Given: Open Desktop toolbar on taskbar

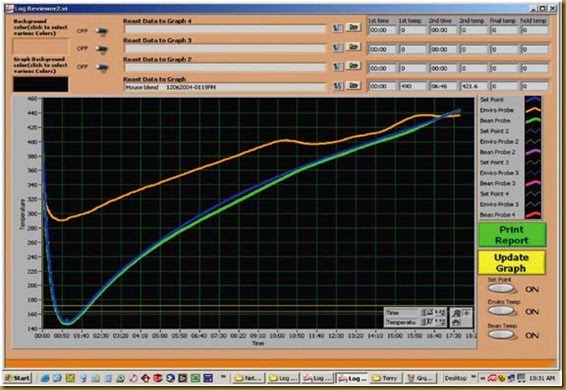Looking at the screenshot, I should pos(456,378).
